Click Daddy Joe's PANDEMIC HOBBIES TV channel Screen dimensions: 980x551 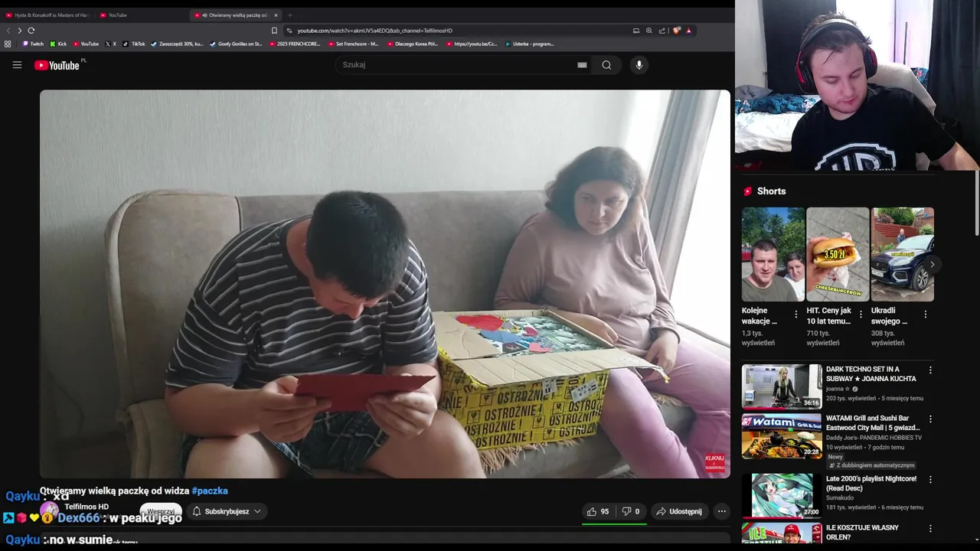874,438
